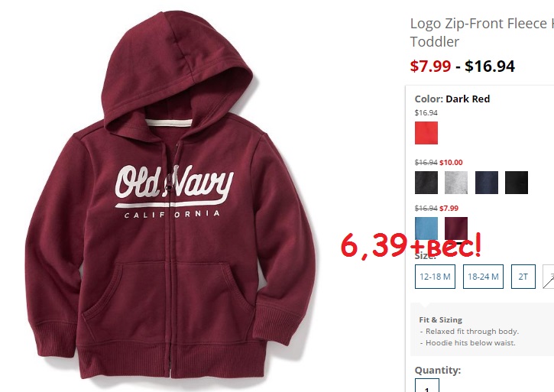Click the Quantity input field
The height and width of the screenshot is (392, 554).
coord(427,385)
